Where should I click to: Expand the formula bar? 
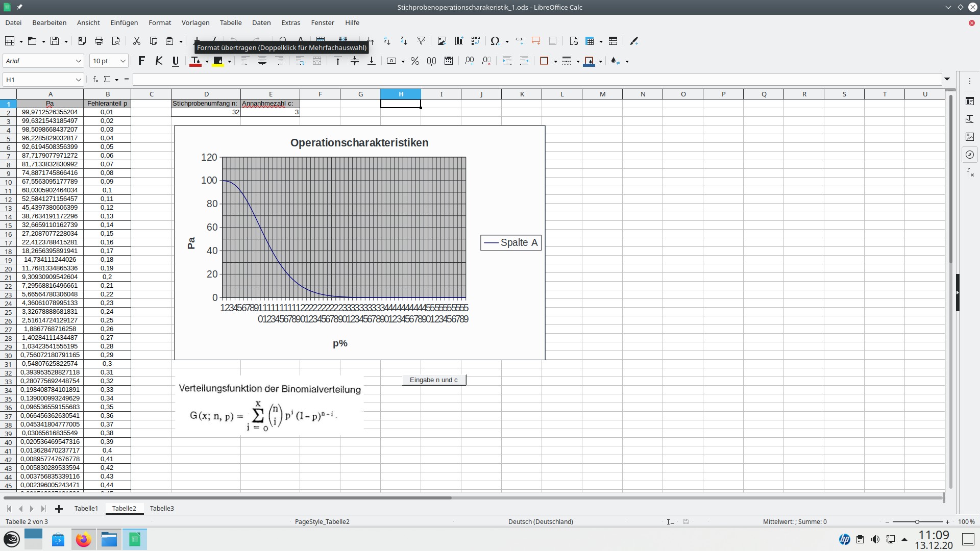tap(947, 79)
